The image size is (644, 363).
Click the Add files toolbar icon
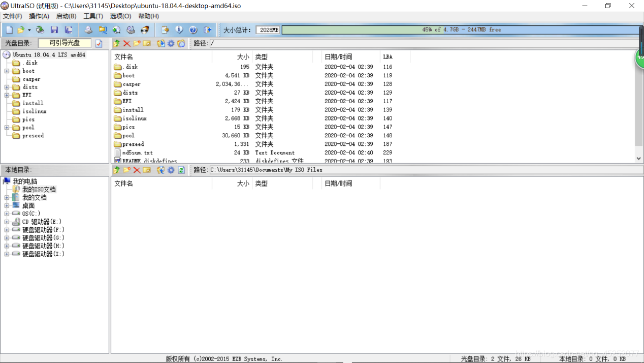point(165,30)
